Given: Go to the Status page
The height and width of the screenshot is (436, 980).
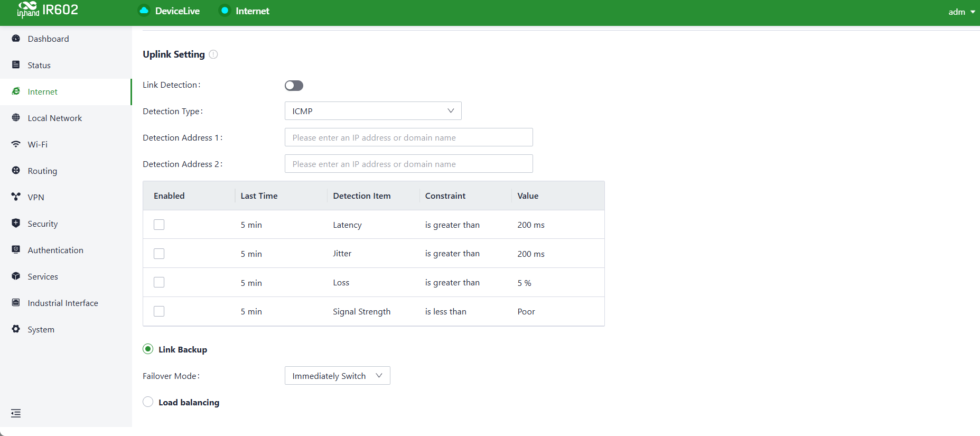Looking at the screenshot, I should 66,66.
